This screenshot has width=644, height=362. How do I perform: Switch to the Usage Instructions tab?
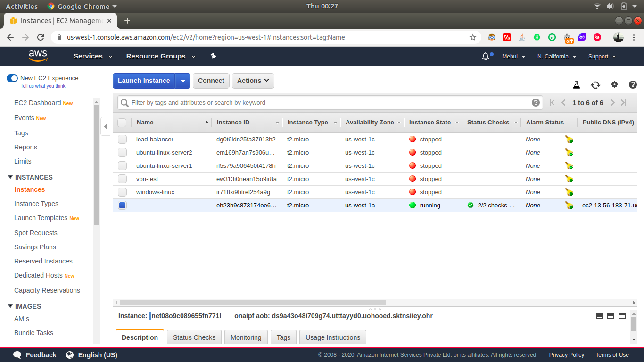(x=333, y=337)
